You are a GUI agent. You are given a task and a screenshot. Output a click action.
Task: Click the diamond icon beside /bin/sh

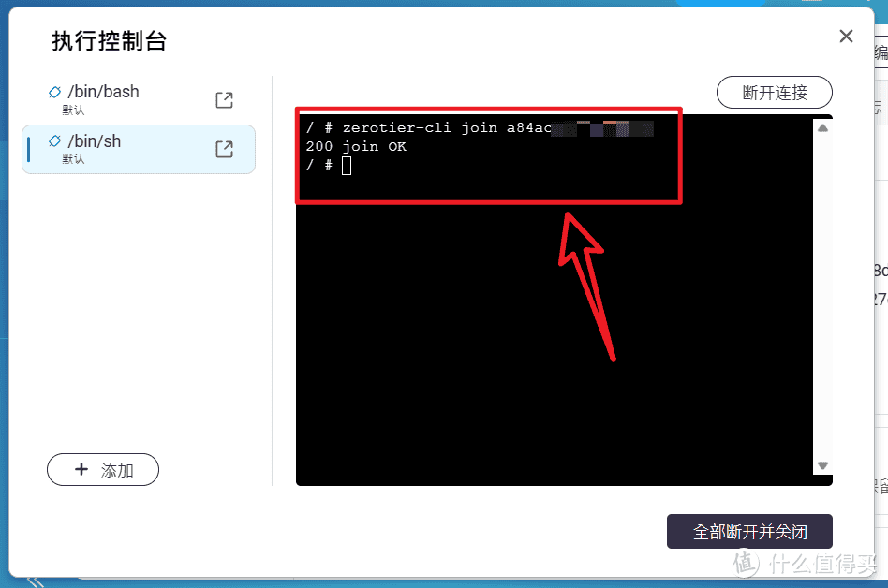55,141
